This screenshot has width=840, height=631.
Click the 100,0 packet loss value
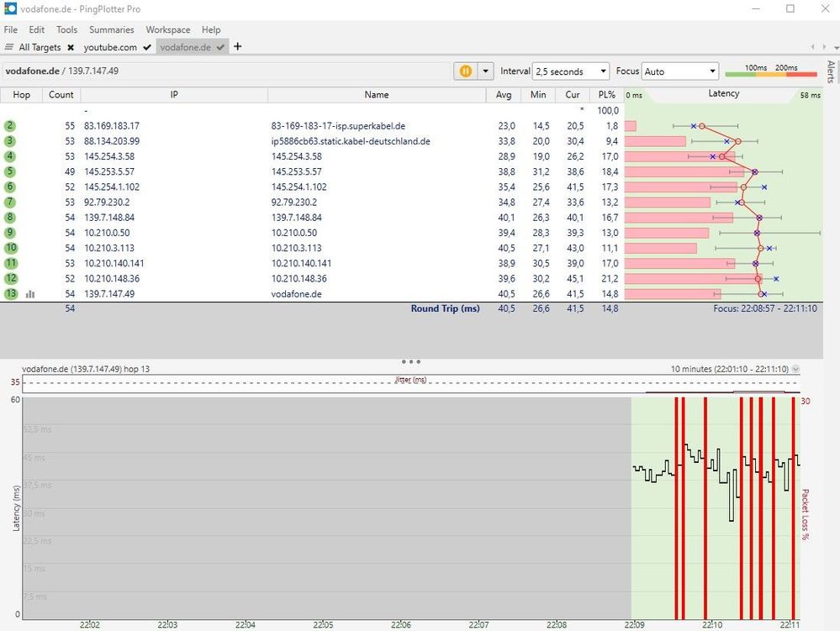(608, 111)
